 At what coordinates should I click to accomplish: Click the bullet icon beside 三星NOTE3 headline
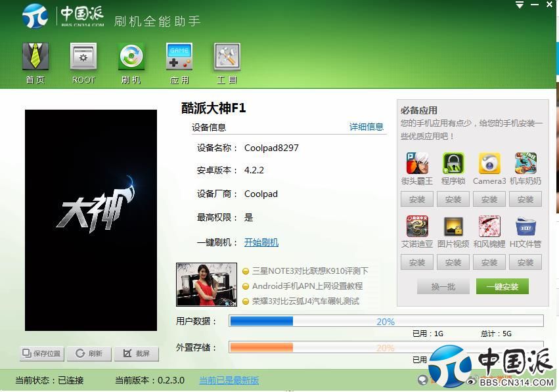(245, 271)
